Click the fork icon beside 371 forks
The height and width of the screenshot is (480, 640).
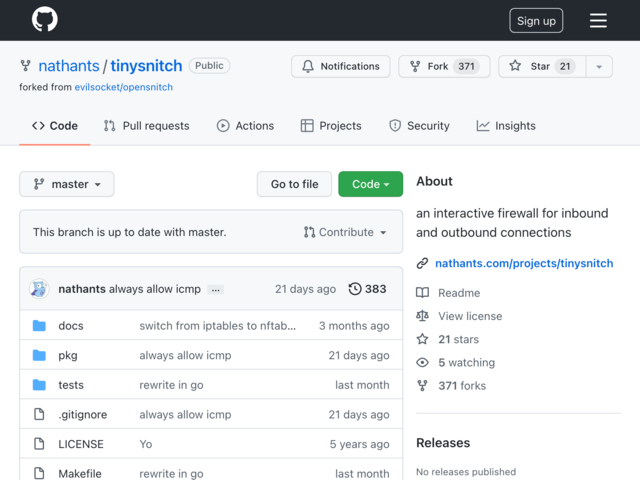422,386
